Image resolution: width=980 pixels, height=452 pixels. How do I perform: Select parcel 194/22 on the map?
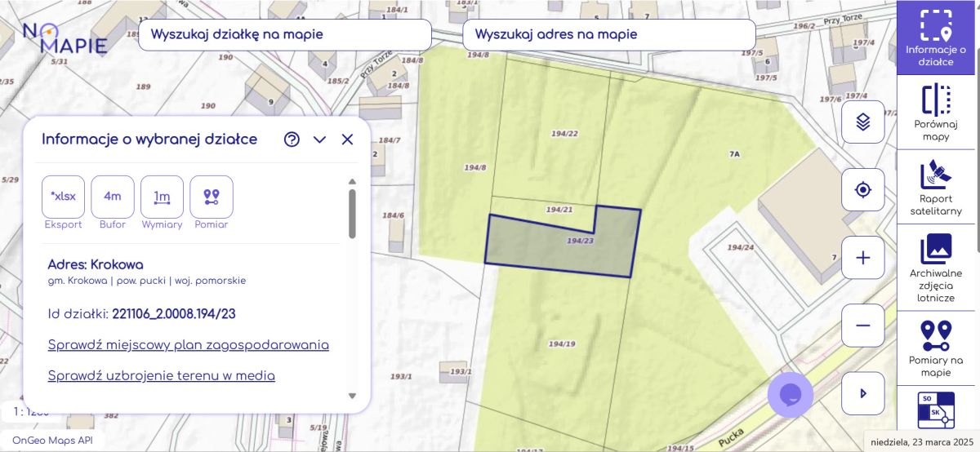[564, 134]
